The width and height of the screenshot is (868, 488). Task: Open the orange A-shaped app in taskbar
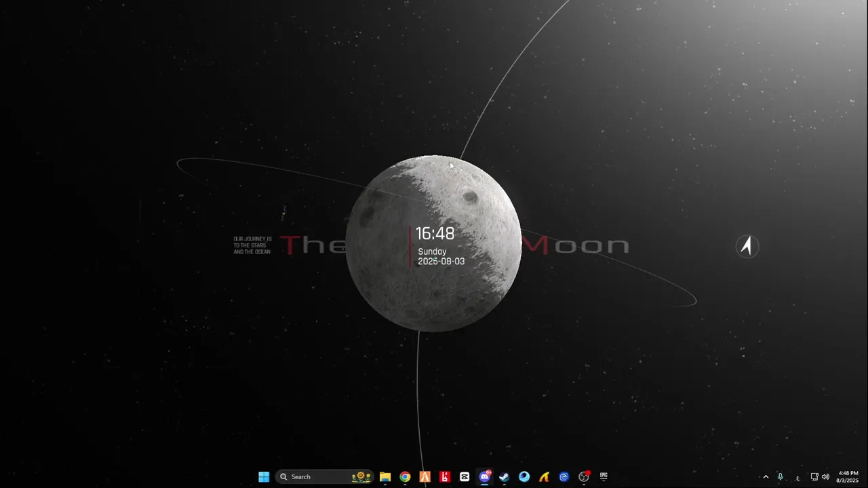coord(425,476)
